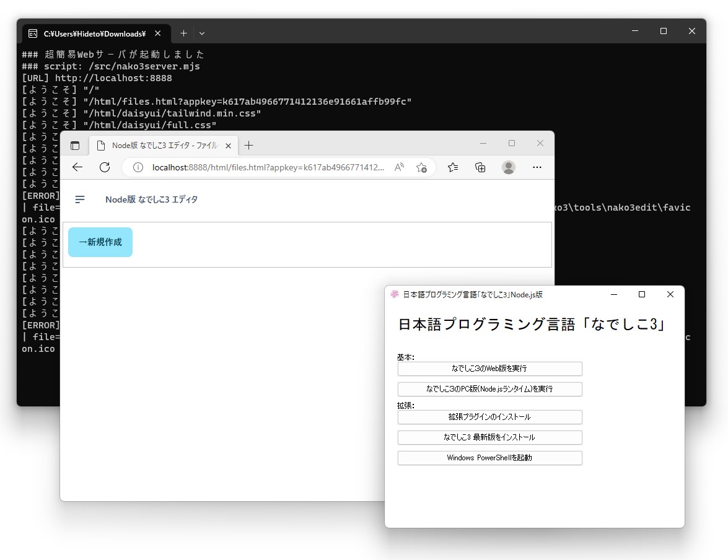Refresh the files.html page
Screen dimensions: 728x560
[104, 167]
